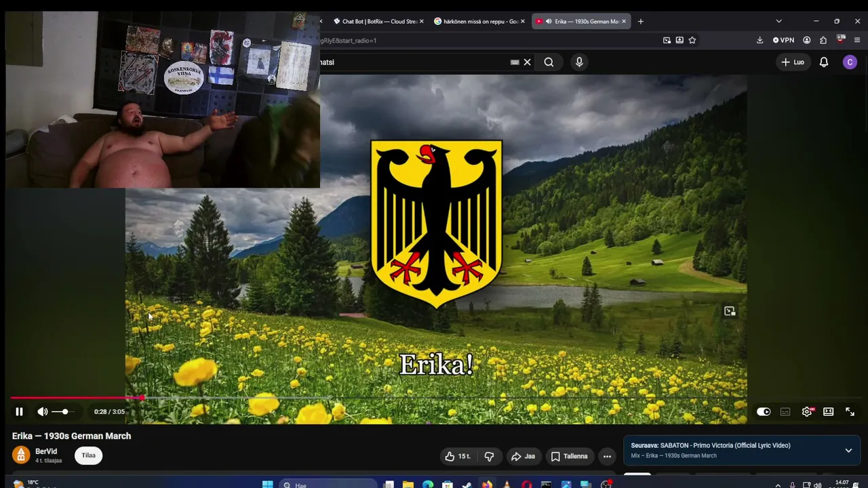
Task: Open a new browser tab
Action: 640,22
